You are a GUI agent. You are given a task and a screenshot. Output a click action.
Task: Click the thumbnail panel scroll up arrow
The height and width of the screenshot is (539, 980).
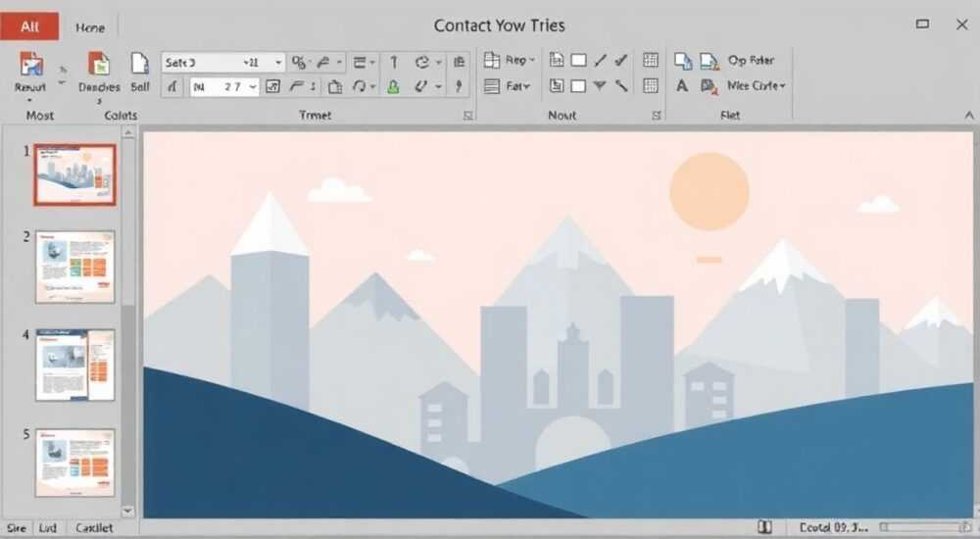coord(128,132)
